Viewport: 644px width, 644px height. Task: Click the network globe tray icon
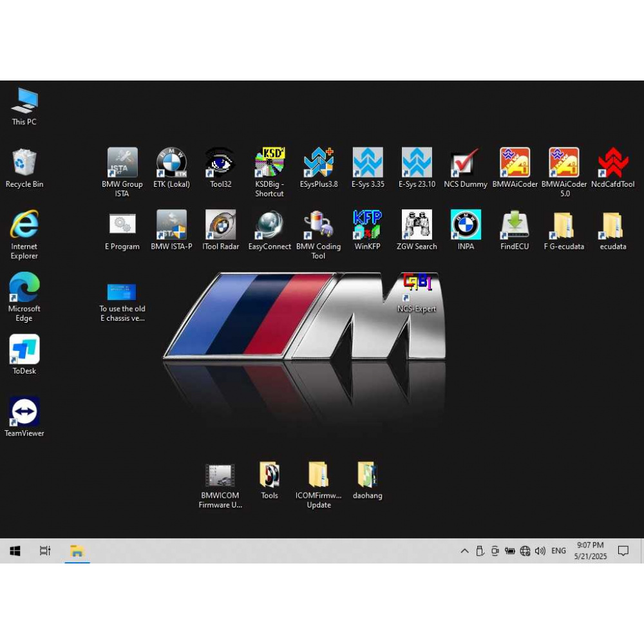click(x=525, y=551)
